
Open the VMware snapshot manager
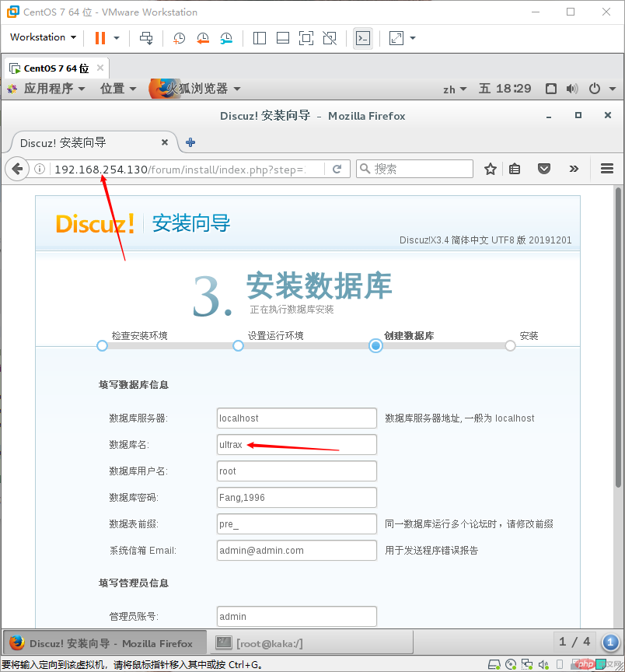[225, 37]
